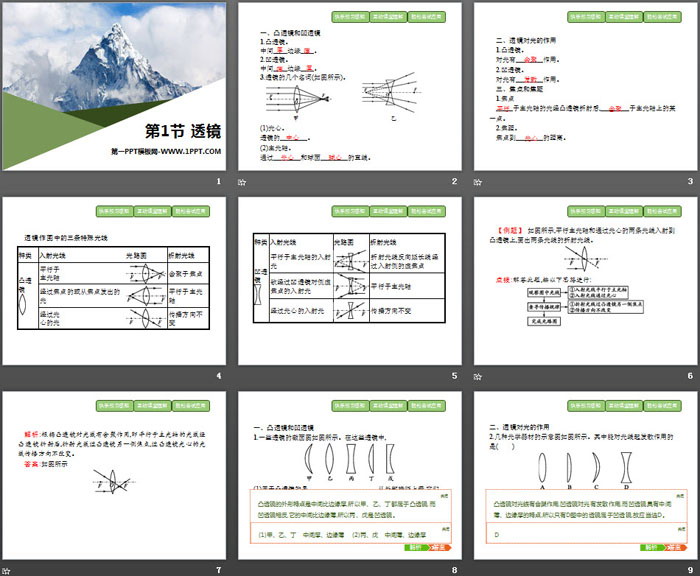Select slide 6 with the 例题 example
700x576 pixels.
coord(586,281)
